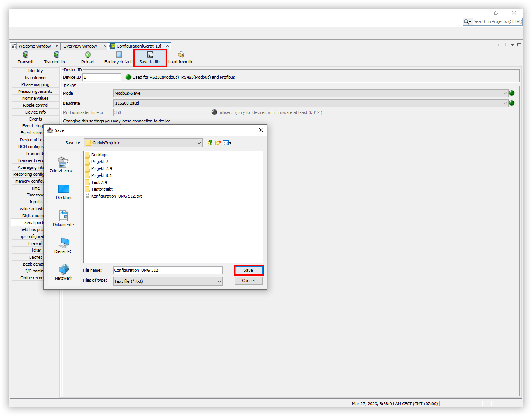Click the Load from file icon

click(181, 55)
